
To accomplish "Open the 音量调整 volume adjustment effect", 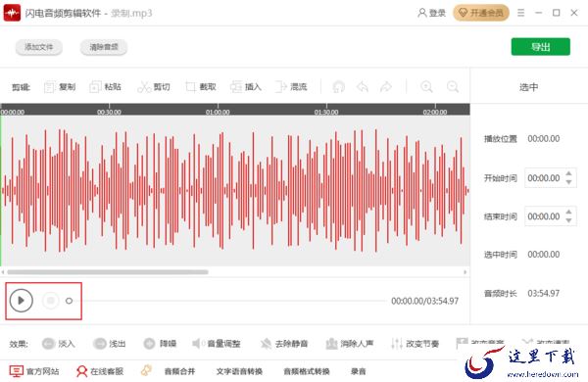I will click(x=217, y=344).
